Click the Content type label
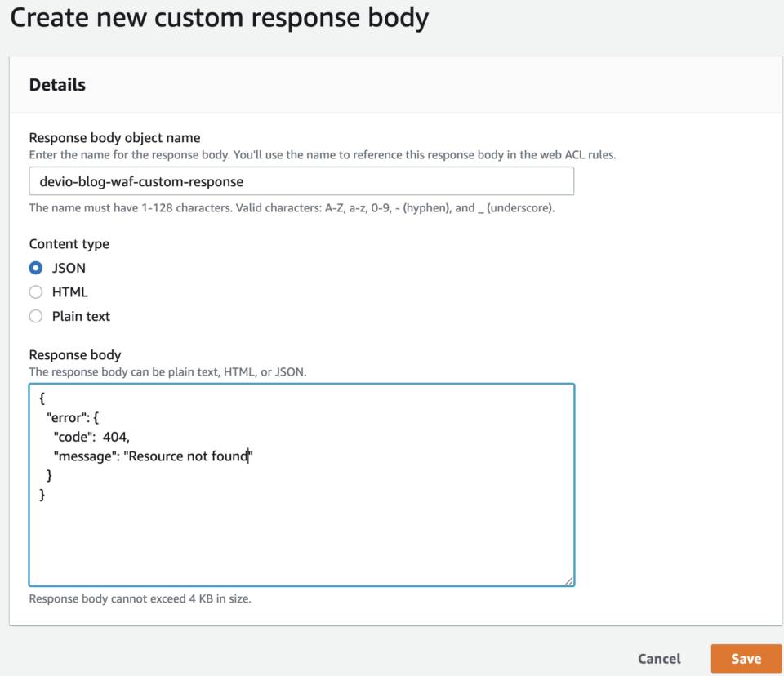This screenshot has height=676, width=784. coord(69,243)
